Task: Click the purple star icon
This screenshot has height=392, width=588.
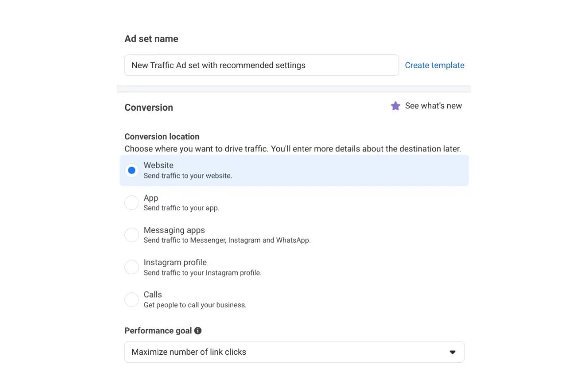Action: 395,106
